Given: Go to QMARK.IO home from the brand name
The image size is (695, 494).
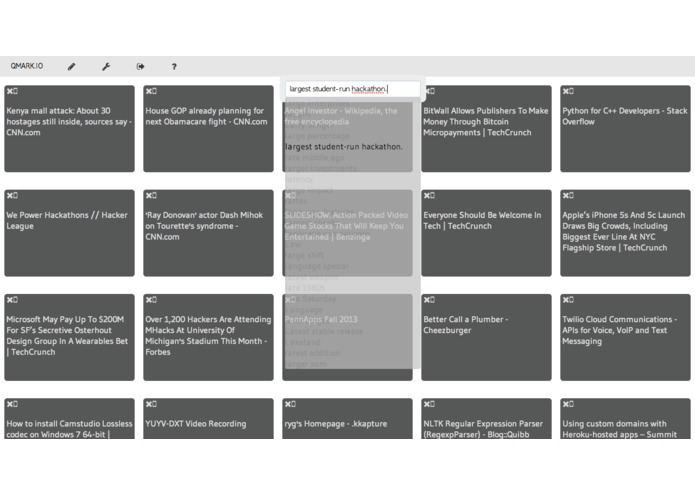Looking at the screenshot, I should pos(27,66).
